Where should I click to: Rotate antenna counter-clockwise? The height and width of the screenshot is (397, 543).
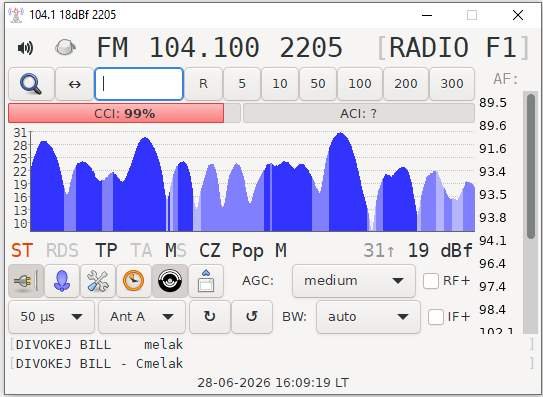(x=252, y=317)
